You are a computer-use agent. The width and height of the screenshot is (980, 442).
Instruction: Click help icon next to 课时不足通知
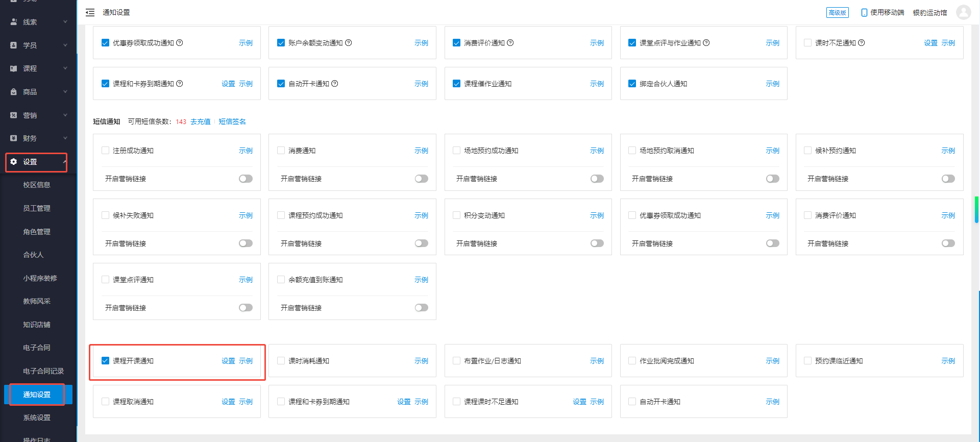(x=862, y=43)
